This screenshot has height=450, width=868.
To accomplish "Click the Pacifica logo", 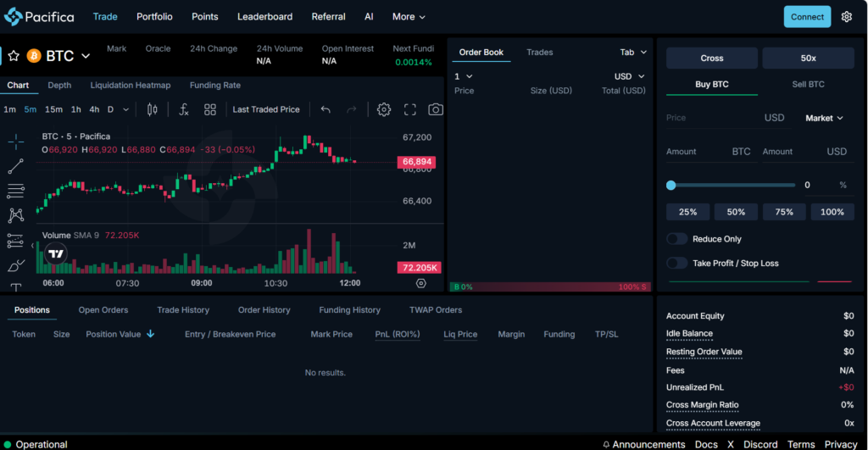I will [39, 17].
